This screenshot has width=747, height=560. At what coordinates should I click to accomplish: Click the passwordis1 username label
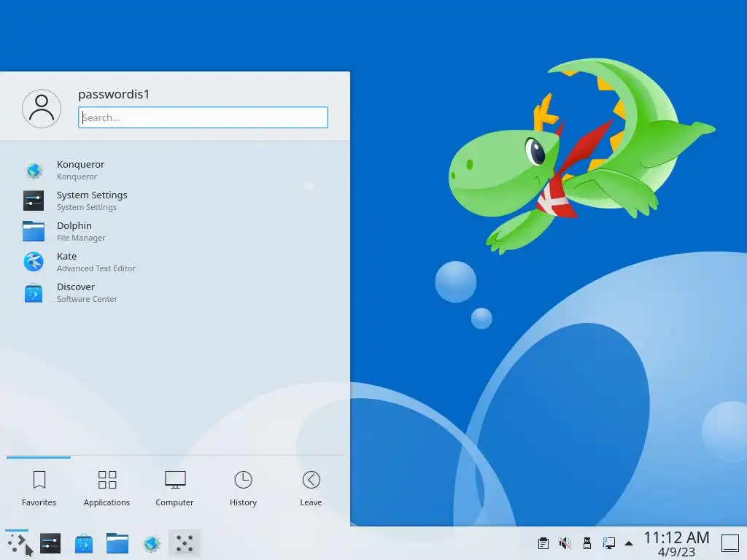click(x=114, y=94)
